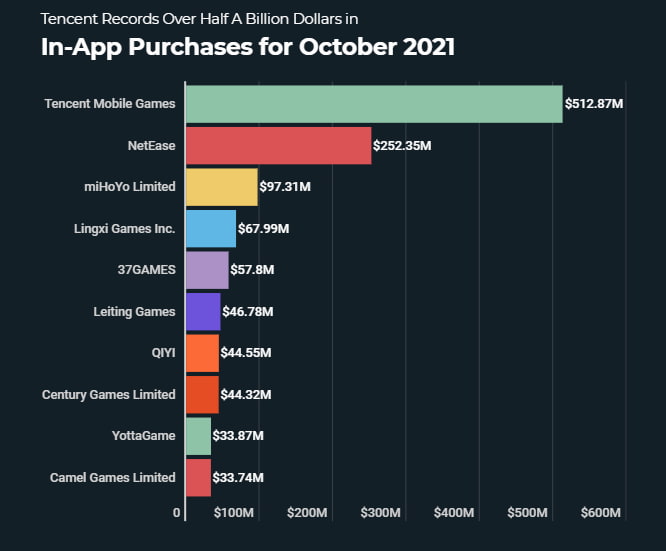666x551 pixels.
Task: Click the Camel Games Limited bar
Action: pos(198,478)
